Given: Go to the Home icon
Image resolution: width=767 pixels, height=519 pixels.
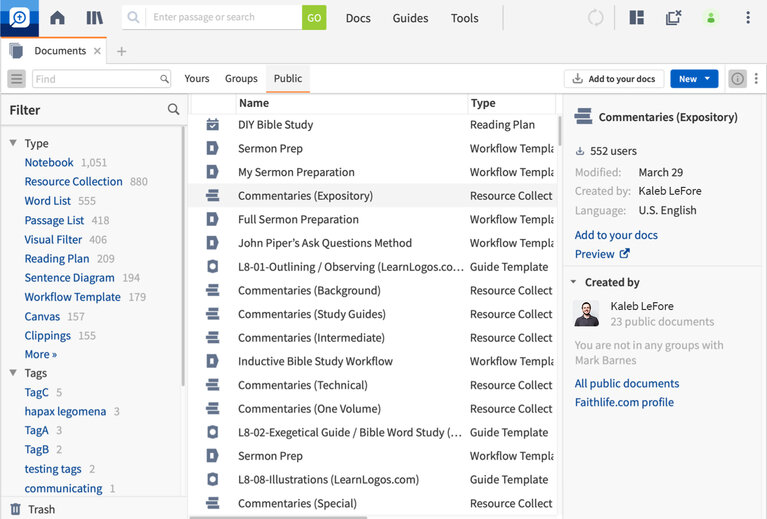Looking at the screenshot, I should 57,18.
